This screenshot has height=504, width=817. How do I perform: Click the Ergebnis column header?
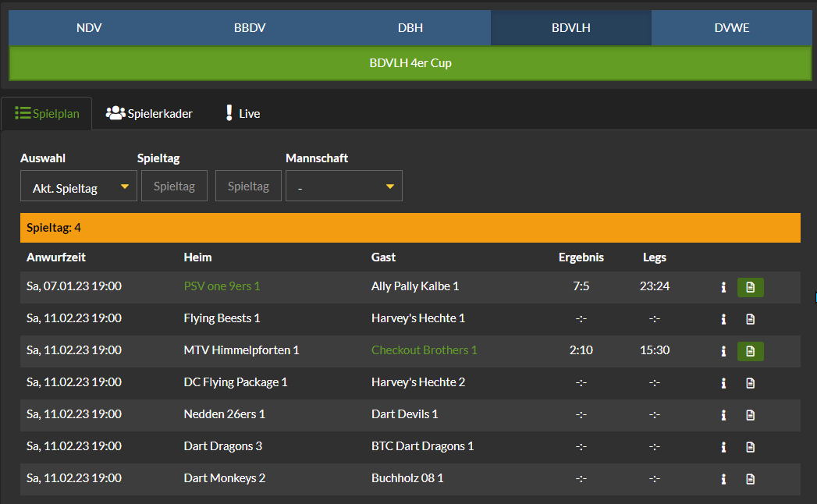click(581, 257)
